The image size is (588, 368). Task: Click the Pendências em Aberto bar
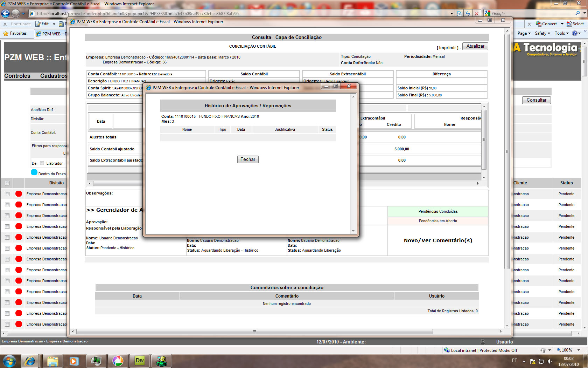(438, 221)
